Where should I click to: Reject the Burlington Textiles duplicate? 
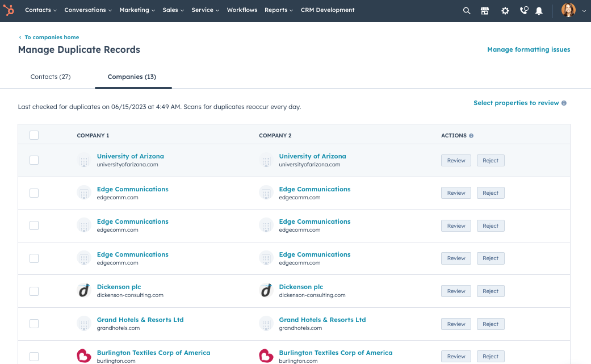[x=491, y=357]
